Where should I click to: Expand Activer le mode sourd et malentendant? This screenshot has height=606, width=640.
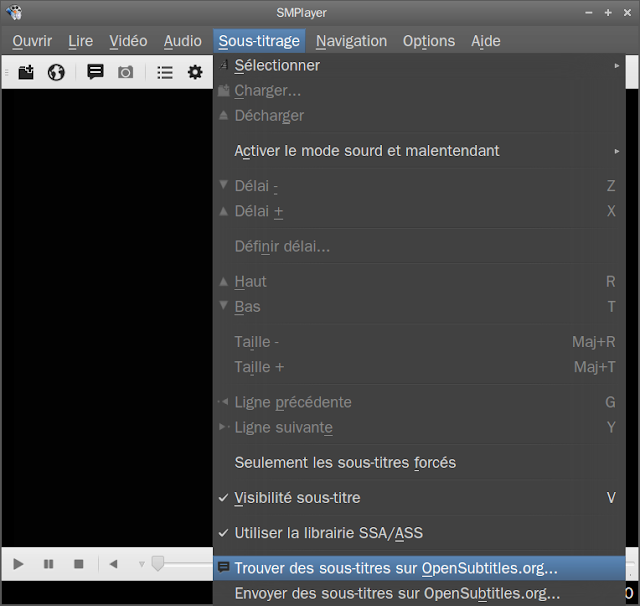tap(419, 151)
